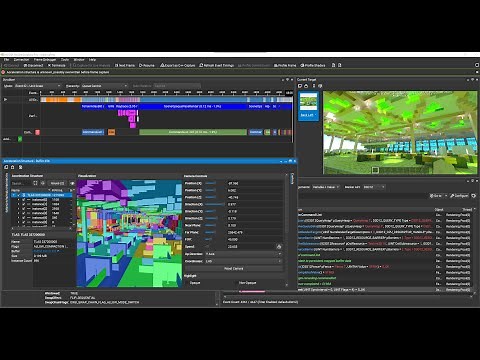Click the second document icon after Profile Shaders
Image resolution: width=480 pixels, height=360 pixels.
[x=340, y=65]
